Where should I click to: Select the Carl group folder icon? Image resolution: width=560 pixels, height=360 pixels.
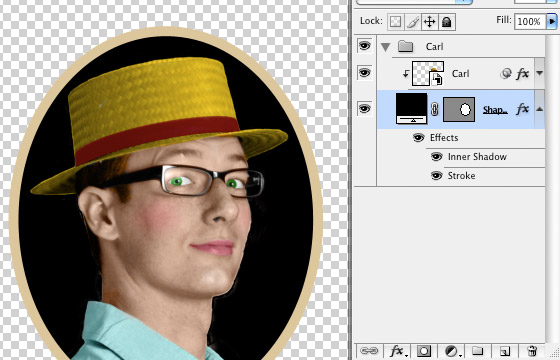(405, 46)
